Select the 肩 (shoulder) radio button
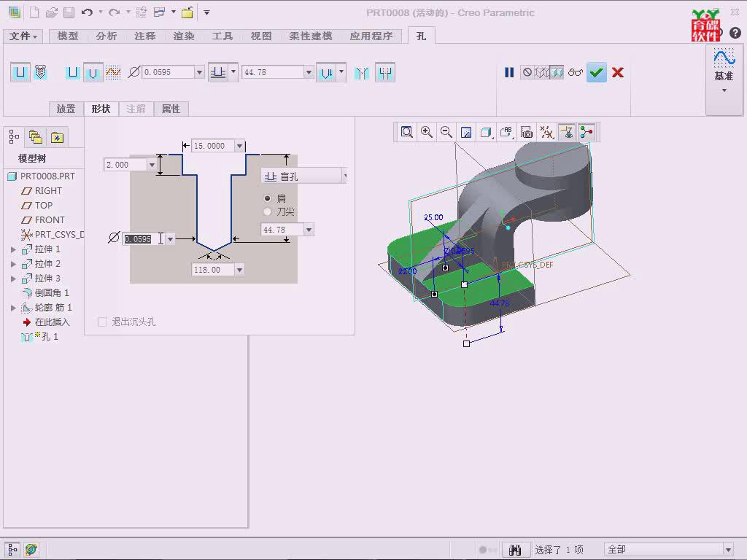 tap(268, 198)
